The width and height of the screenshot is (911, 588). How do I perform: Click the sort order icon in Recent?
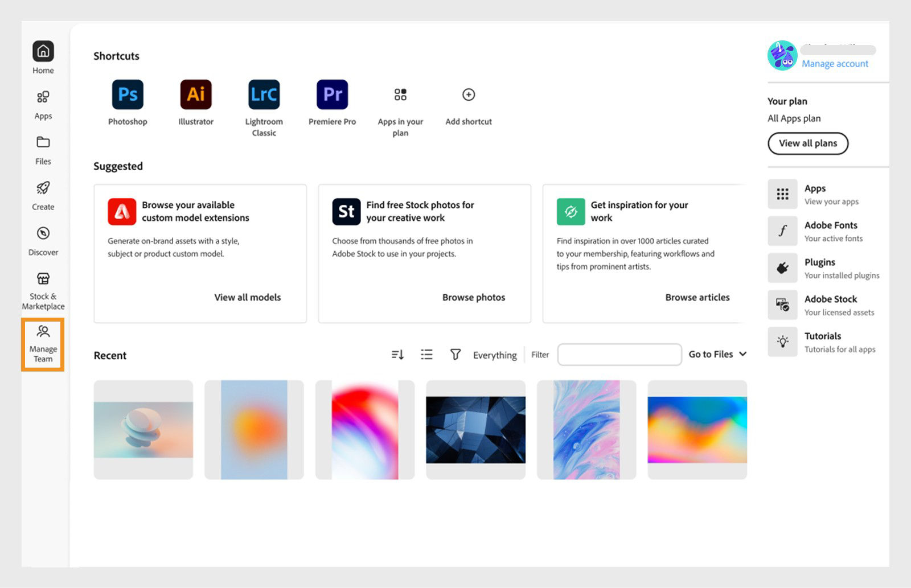coord(397,355)
